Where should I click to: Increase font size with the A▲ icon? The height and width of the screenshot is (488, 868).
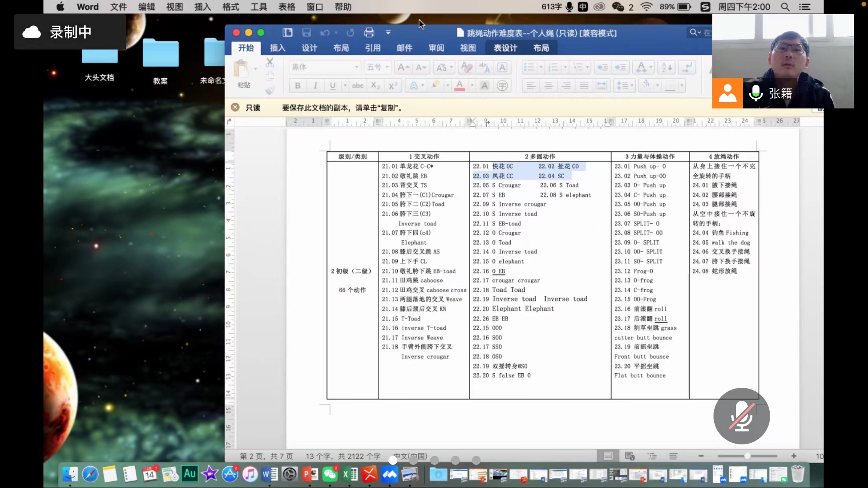[403, 68]
